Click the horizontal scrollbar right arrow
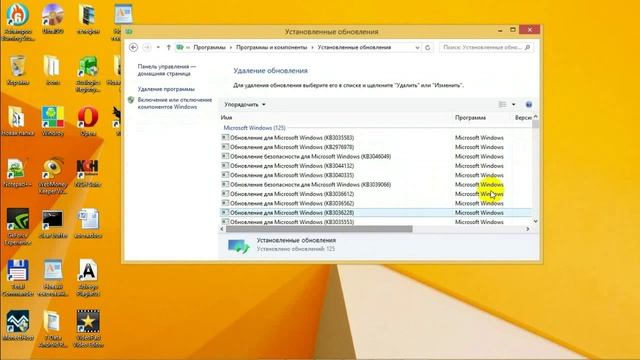 tap(527, 229)
